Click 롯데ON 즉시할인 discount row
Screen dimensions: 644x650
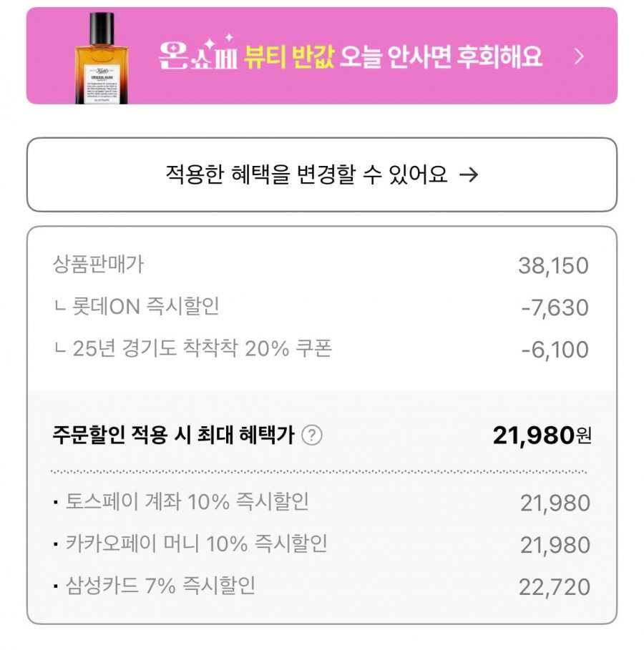pyautogui.click(x=321, y=307)
